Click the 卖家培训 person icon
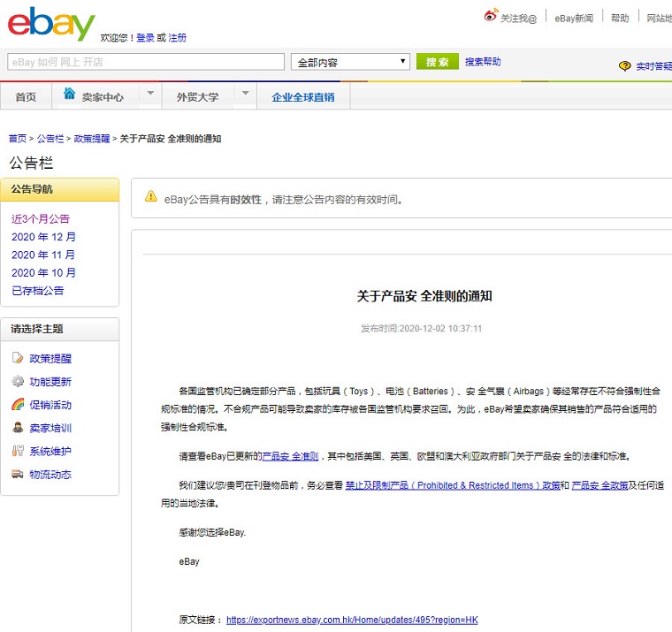672x632 pixels. point(18,427)
